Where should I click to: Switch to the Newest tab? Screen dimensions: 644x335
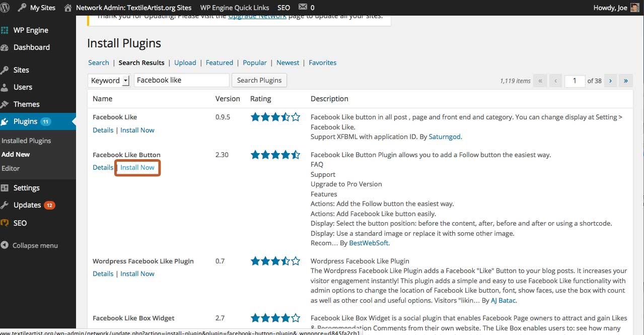click(x=288, y=62)
